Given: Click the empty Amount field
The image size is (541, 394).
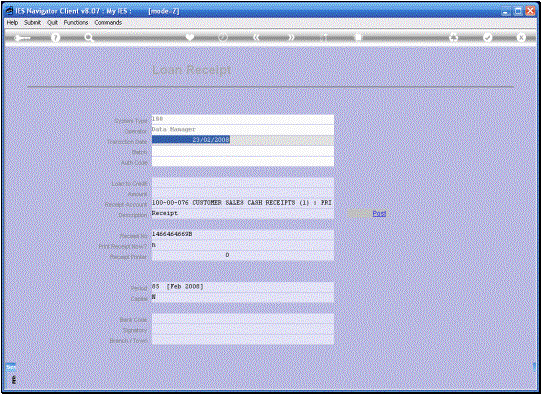Looking at the screenshot, I should (x=243, y=193).
